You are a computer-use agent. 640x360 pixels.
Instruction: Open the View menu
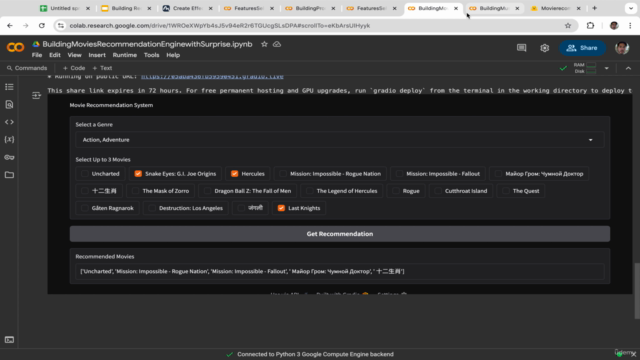click(74, 55)
